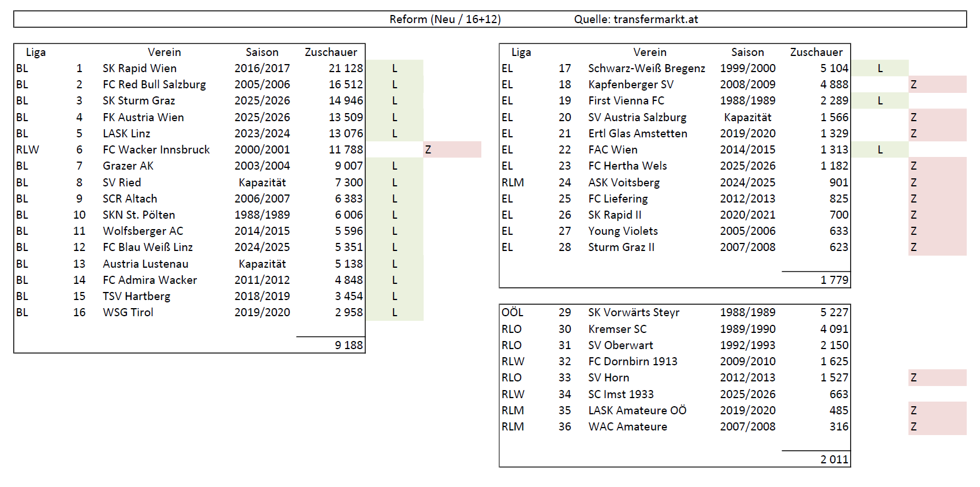Select the SK Vorwärts Steyr cell
This screenshot has height=487, width=980.
tap(633, 312)
